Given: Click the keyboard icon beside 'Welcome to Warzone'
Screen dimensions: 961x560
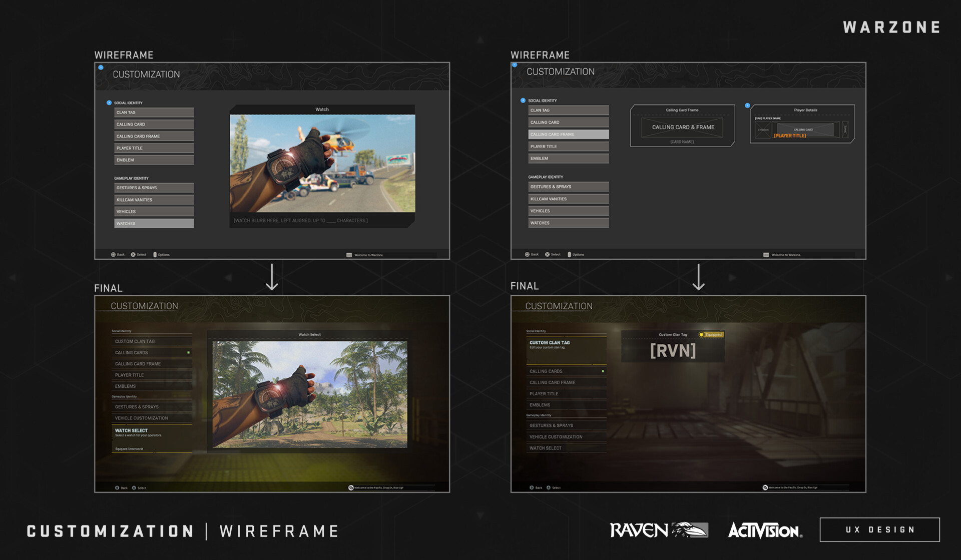Looking at the screenshot, I should point(349,254).
